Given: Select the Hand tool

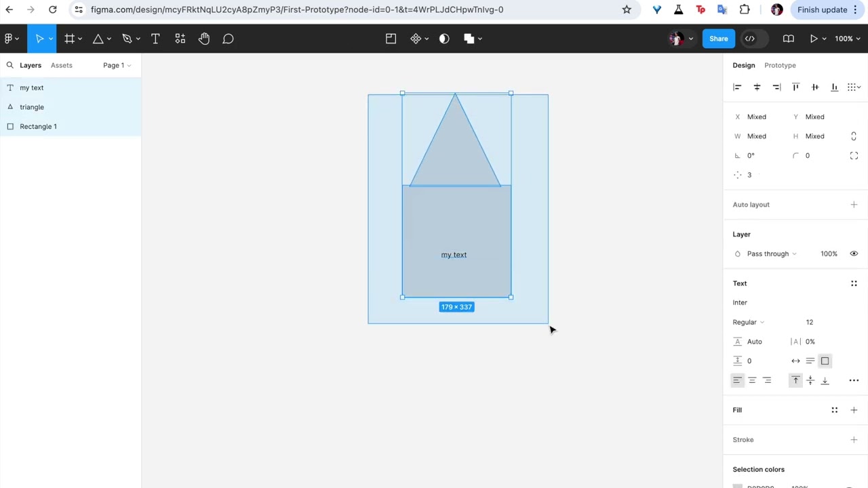Looking at the screenshot, I should [x=204, y=39].
